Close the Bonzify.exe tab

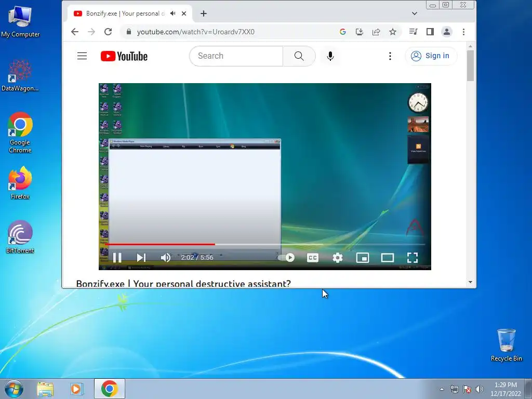pyautogui.click(x=184, y=14)
